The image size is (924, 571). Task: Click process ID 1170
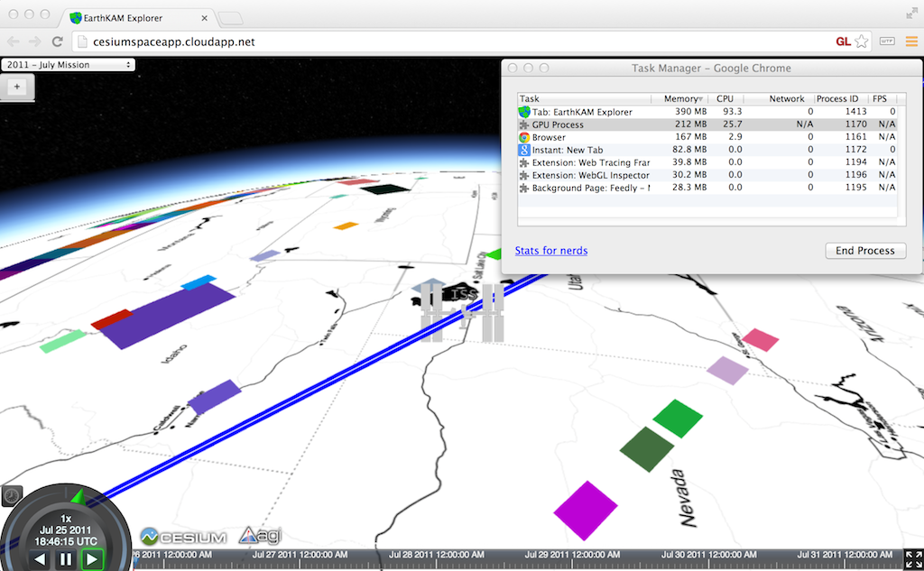click(x=855, y=124)
